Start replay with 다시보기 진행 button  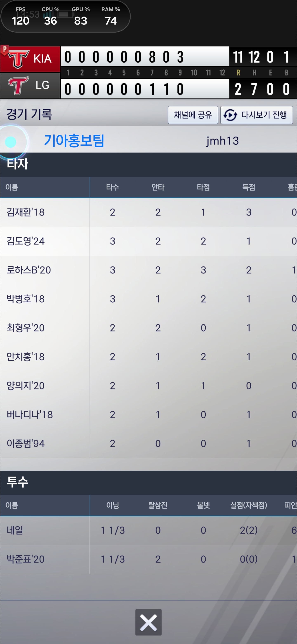point(257,115)
